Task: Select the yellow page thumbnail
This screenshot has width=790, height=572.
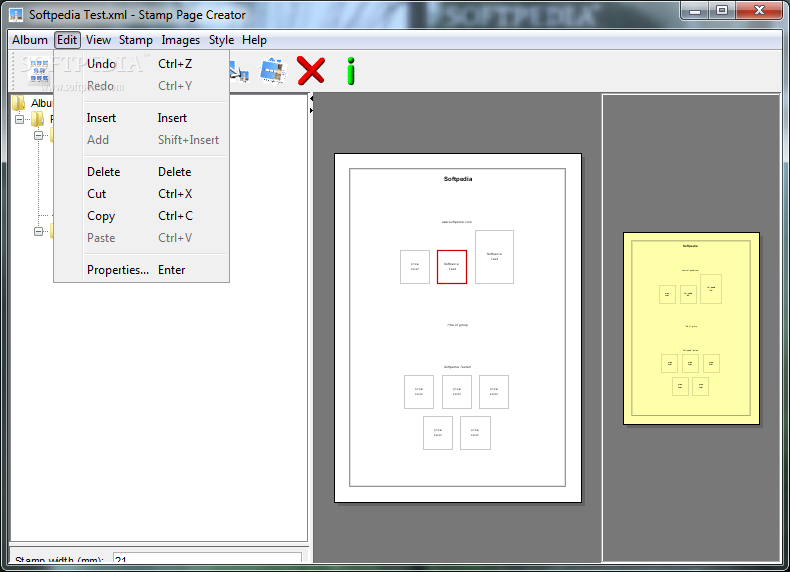Action: click(x=691, y=329)
